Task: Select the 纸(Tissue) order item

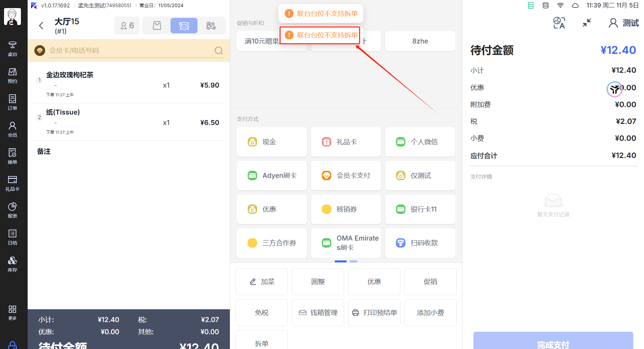Action: click(129, 122)
